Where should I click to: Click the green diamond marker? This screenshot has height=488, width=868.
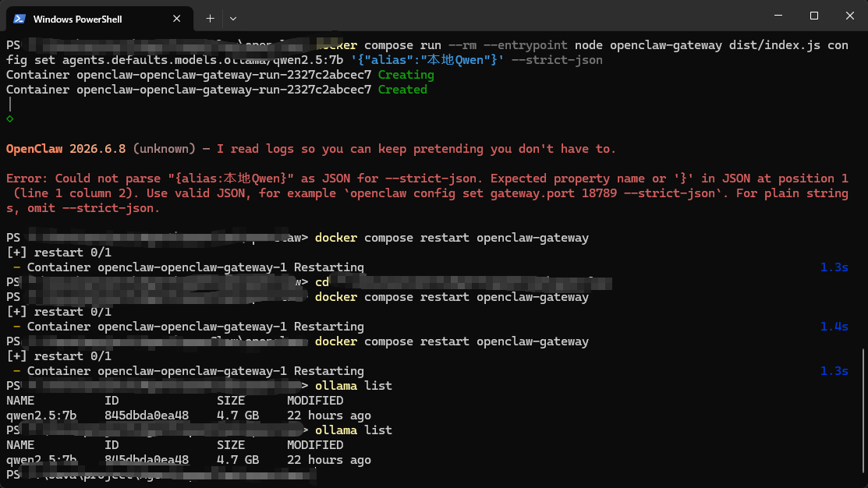pyautogui.click(x=10, y=119)
